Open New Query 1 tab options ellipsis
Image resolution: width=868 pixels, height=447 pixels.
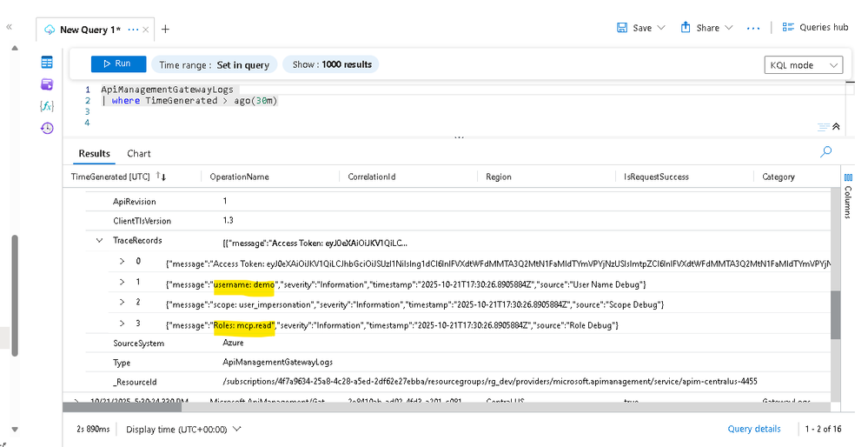(133, 30)
